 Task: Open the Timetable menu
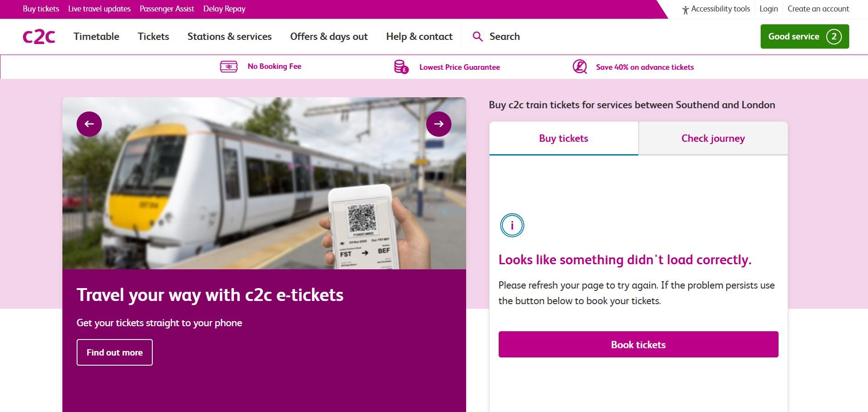[96, 37]
